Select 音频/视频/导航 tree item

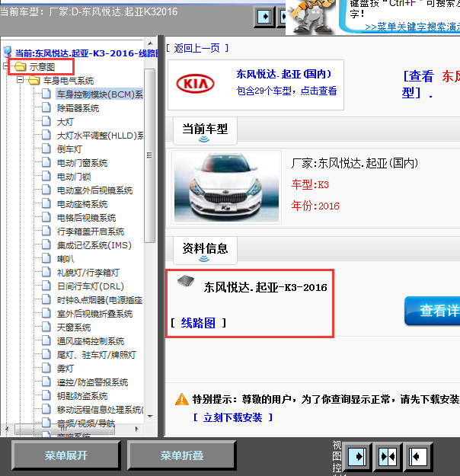[x=86, y=423]
